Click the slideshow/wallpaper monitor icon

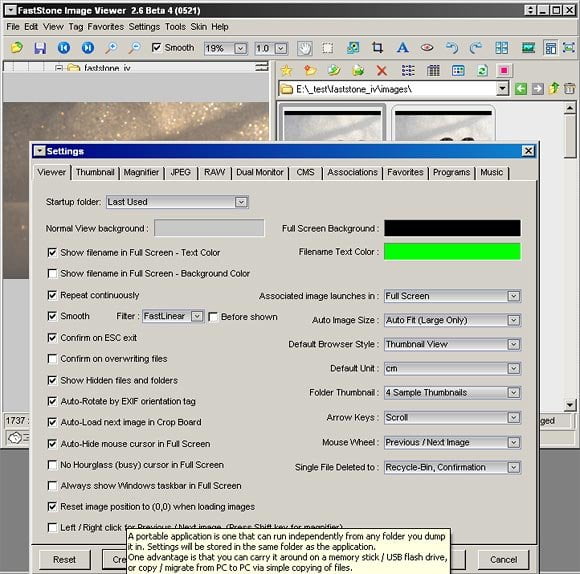(528, 48)
